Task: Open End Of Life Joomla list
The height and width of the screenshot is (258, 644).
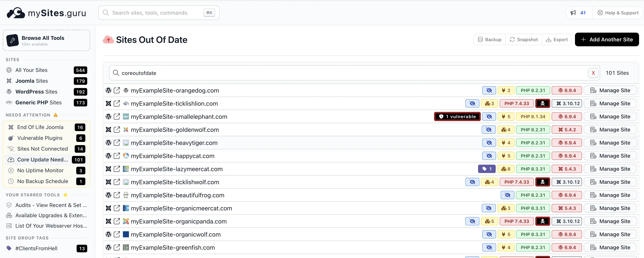Action: point(46,127)
